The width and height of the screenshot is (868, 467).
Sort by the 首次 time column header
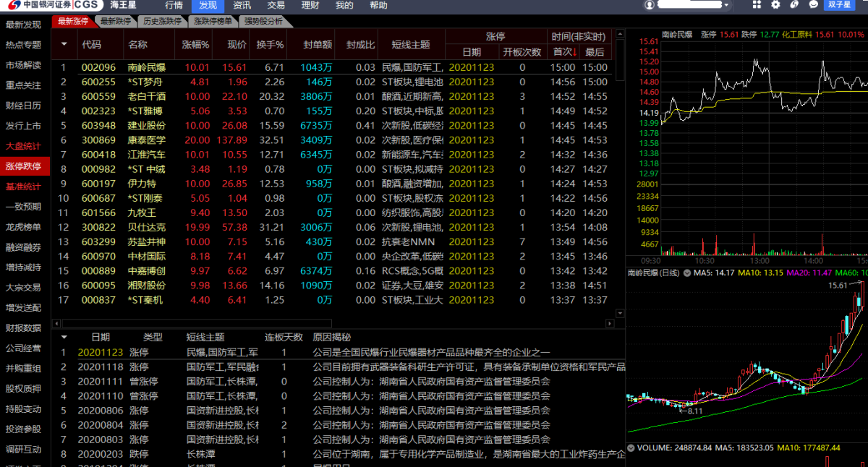coord(564,52)
